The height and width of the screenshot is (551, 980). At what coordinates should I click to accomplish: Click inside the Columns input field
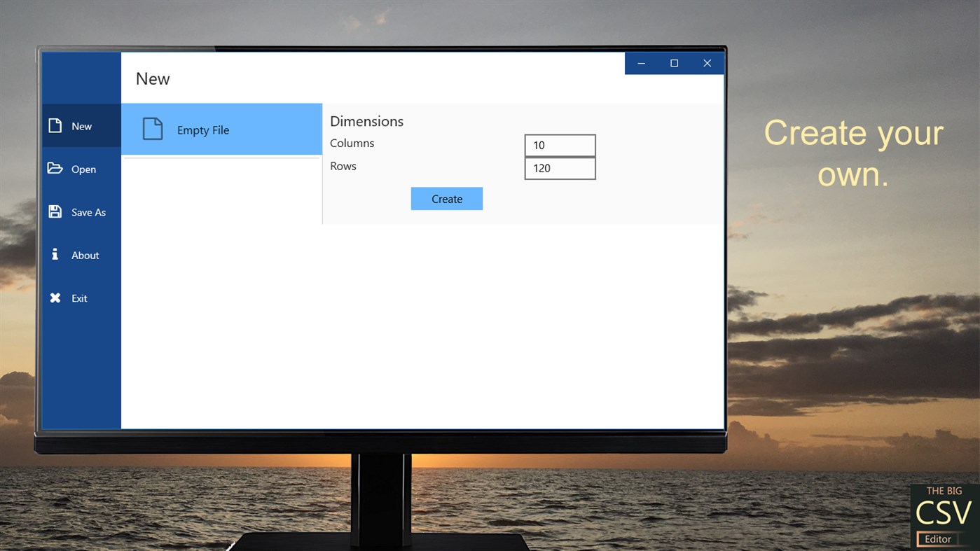(560, 145)
